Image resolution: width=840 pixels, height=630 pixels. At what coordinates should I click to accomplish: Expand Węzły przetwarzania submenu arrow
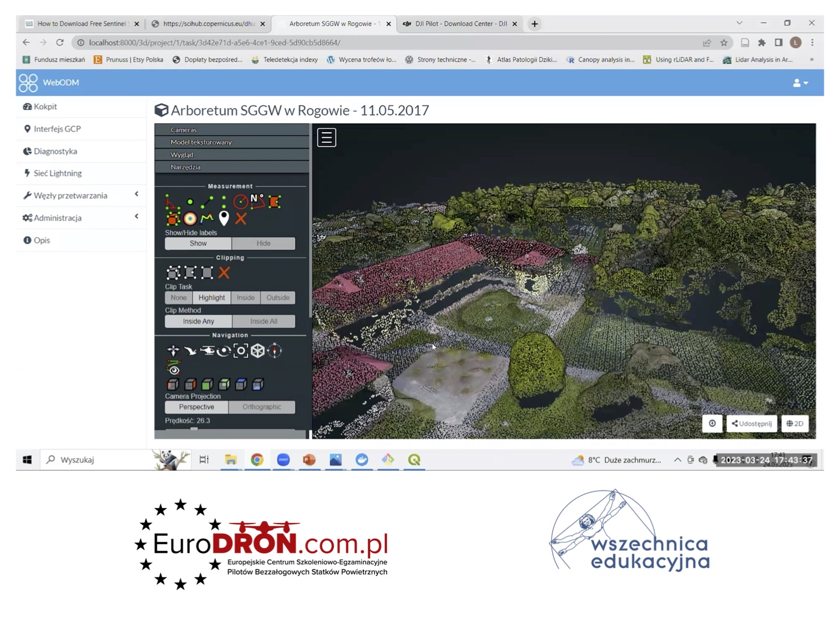(x=137, y=194)
